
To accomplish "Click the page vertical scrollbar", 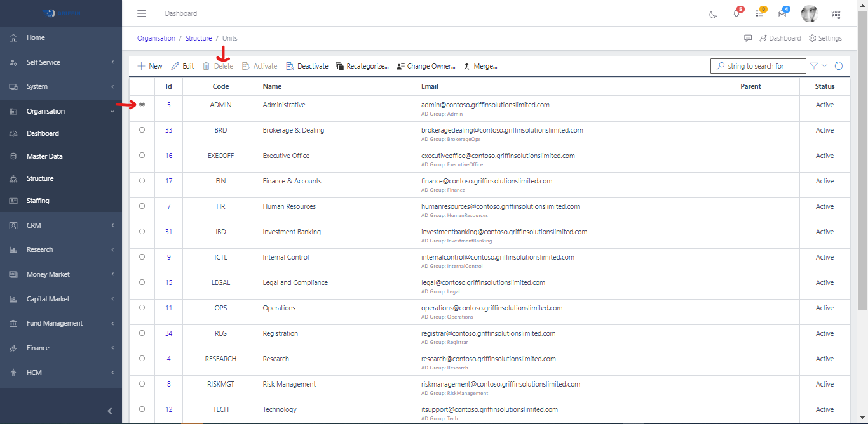I will [862, 159].
